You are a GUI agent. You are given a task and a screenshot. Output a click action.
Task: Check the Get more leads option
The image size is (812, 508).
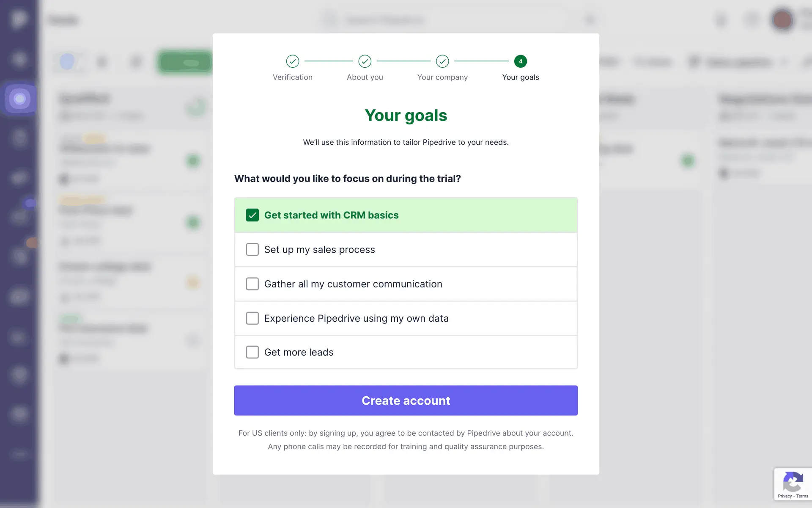coord(252,352)
